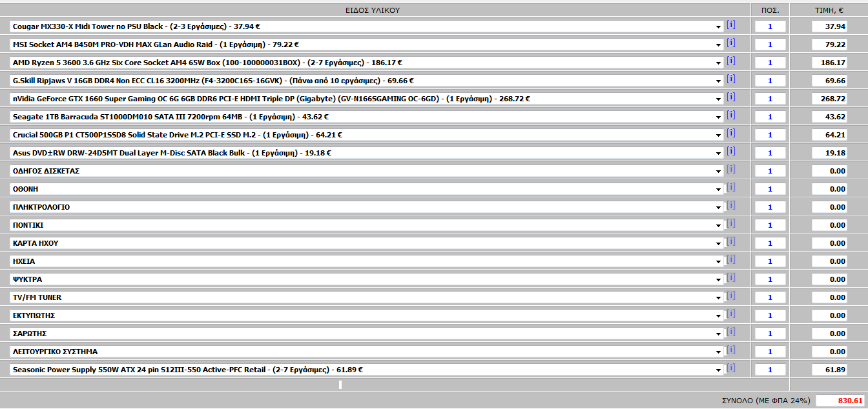
Task: Click the ΣΥΝΟΛΟ (ΜΕ ΦΠΑ 24%) label
Action: 765,401
